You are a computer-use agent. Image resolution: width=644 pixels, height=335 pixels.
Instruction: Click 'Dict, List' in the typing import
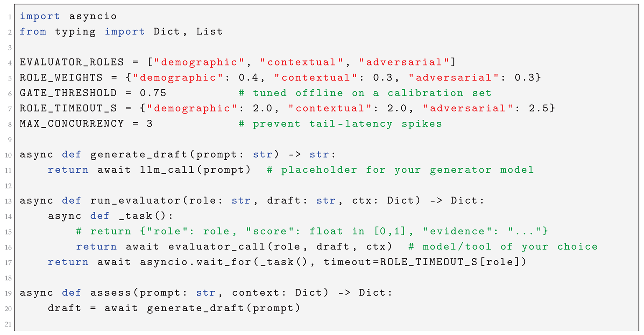188,32
